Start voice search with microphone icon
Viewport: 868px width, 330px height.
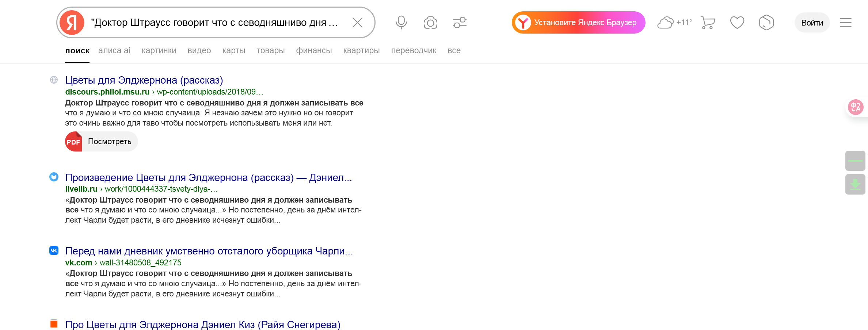click(401, 23)
